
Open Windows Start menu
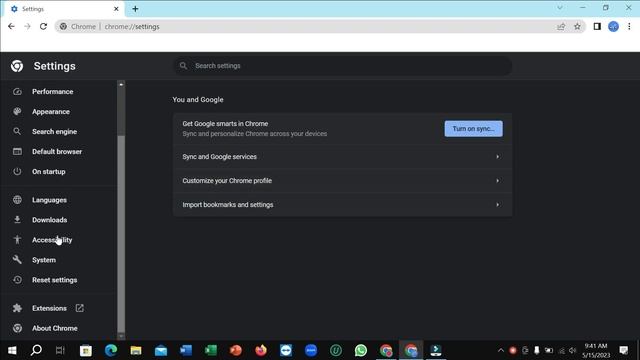(x=12, y=350)
